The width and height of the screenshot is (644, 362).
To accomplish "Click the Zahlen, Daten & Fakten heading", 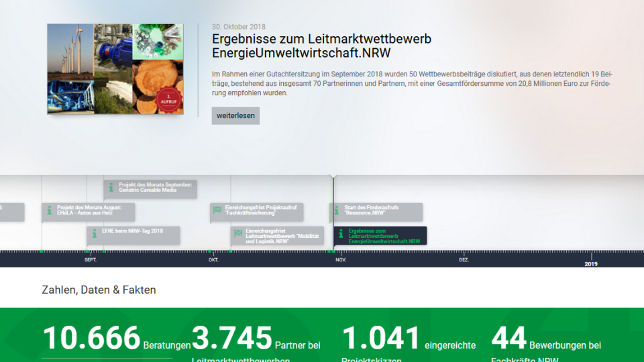I will click(99, 290).
